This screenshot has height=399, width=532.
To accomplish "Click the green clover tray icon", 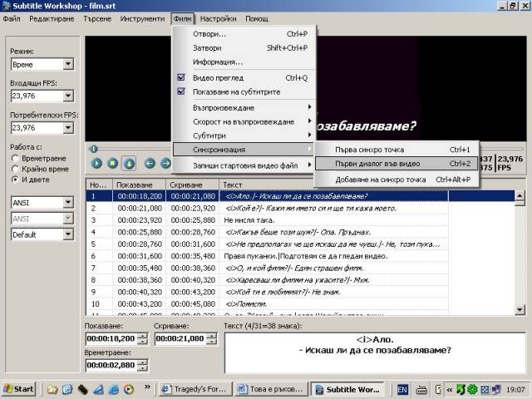I will point(472,389).
